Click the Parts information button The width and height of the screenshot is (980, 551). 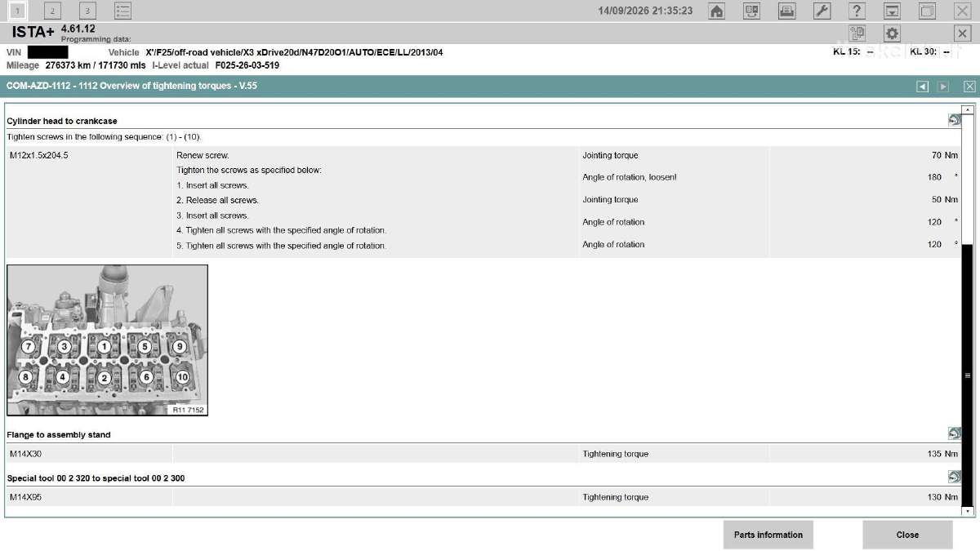(x=768, y=535)
